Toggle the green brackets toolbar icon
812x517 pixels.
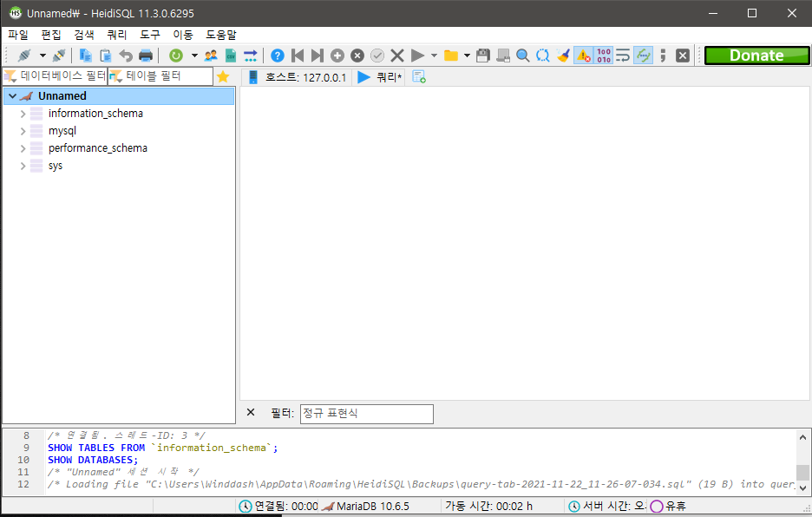point(643,56)
